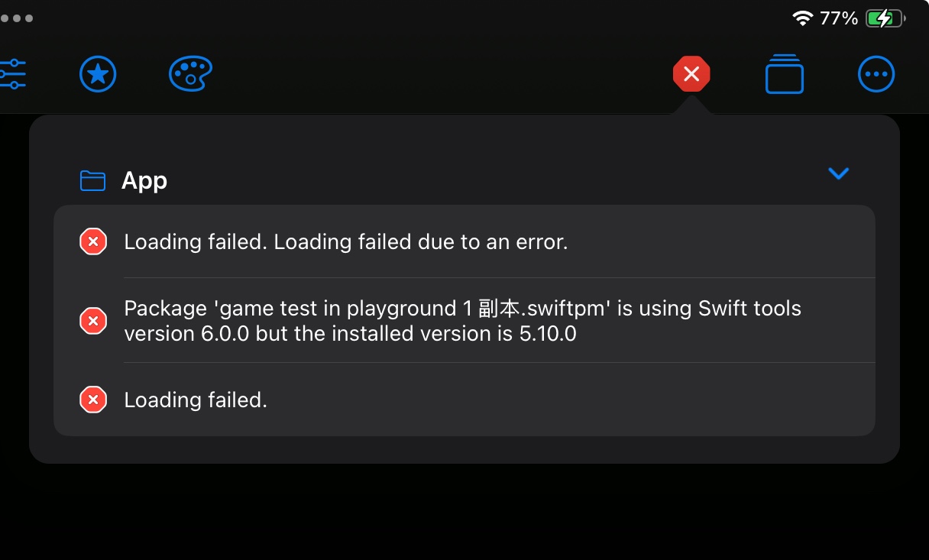Tap the 77% battery percentage
The image size is (929, 560).
(x=839, y=18)
